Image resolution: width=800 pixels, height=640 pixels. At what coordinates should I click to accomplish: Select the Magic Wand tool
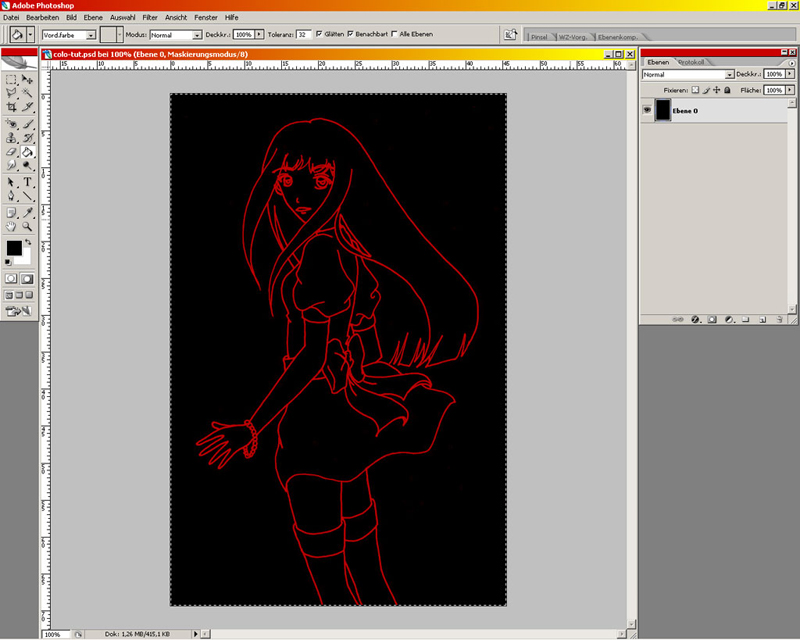(x=28, y=93)
